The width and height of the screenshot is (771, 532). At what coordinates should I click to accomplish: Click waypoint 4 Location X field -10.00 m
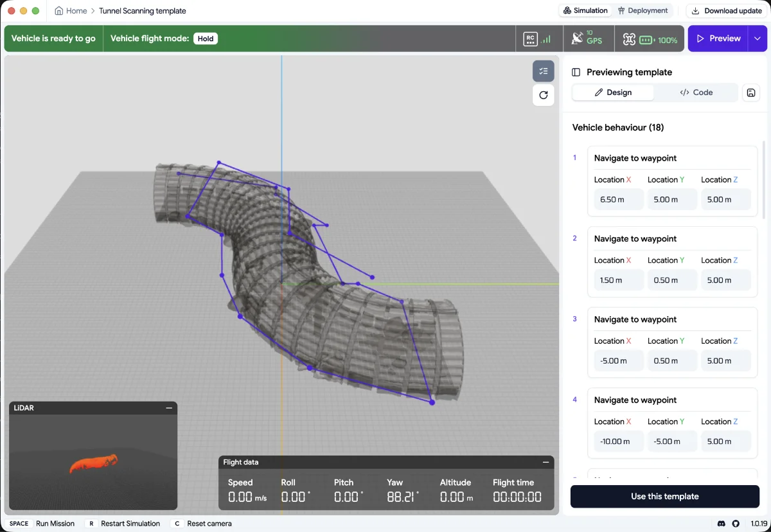point(618,441)
